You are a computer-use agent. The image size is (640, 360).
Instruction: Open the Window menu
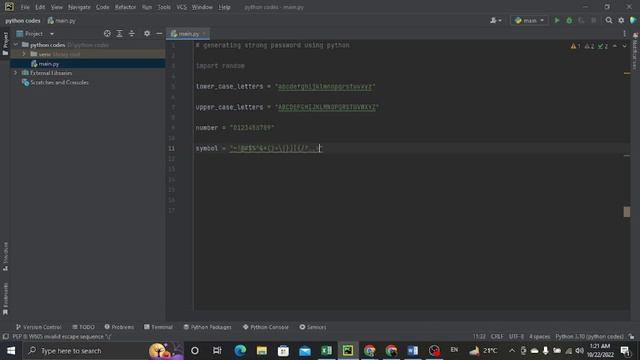[x=202, y=7]
